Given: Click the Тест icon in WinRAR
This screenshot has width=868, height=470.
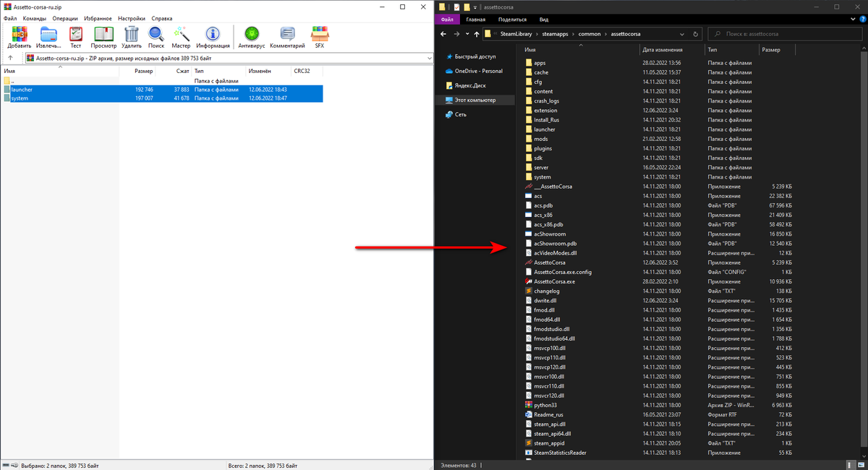Looking at the screenshot, I should [75, 36].
